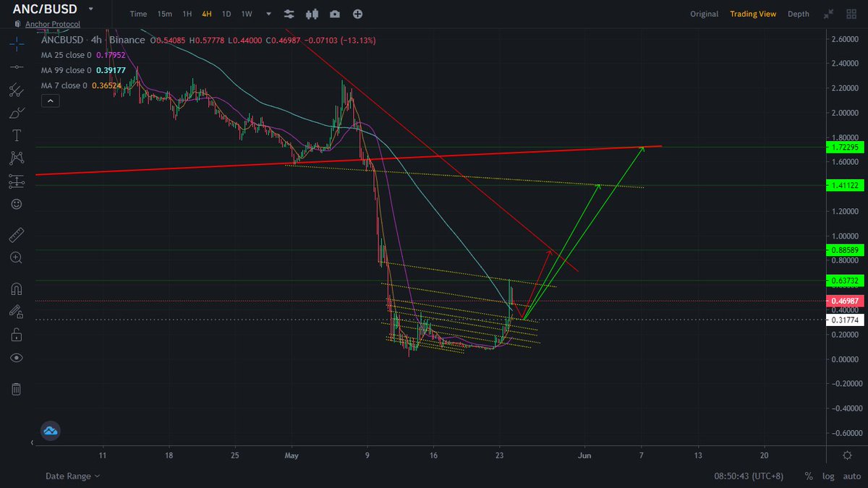
Task: Click the plus circle add icon
Action: tap(358, 14)
